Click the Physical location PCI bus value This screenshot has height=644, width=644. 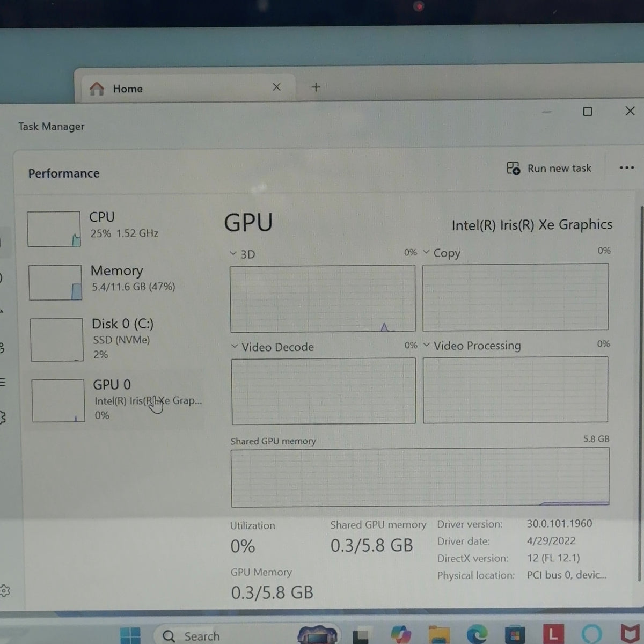[x=567, y=575]
